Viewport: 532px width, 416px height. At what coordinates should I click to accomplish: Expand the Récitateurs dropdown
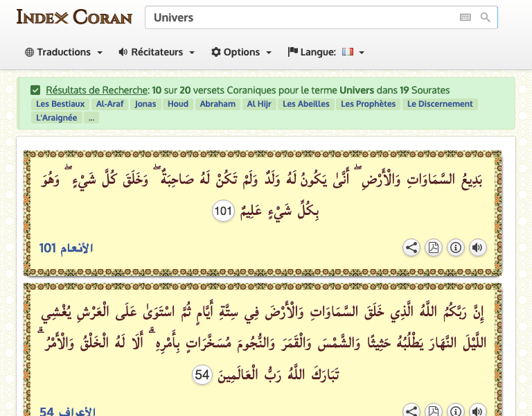pos(157,52)
